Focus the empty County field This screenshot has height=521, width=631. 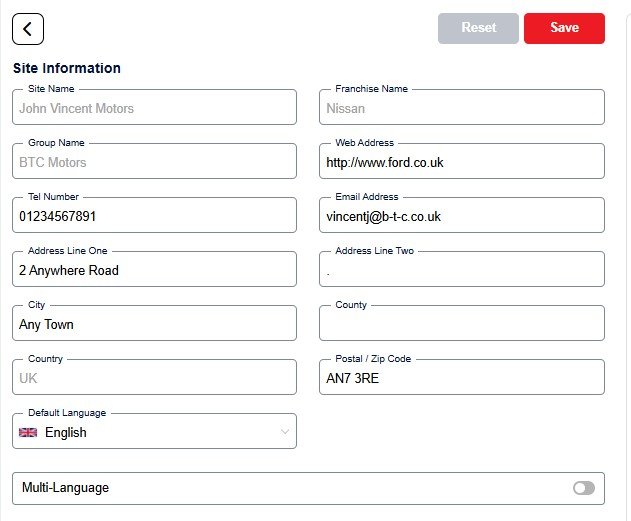(x=462, y=323)
